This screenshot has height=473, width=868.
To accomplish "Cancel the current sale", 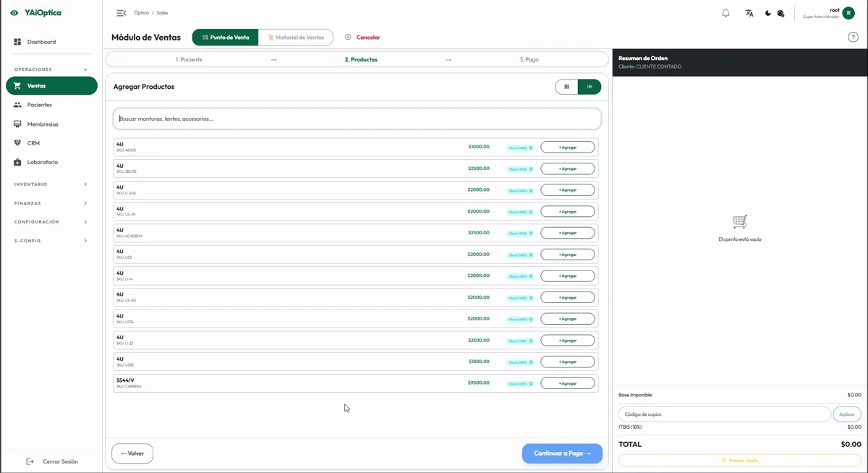I will pos(362,38).
